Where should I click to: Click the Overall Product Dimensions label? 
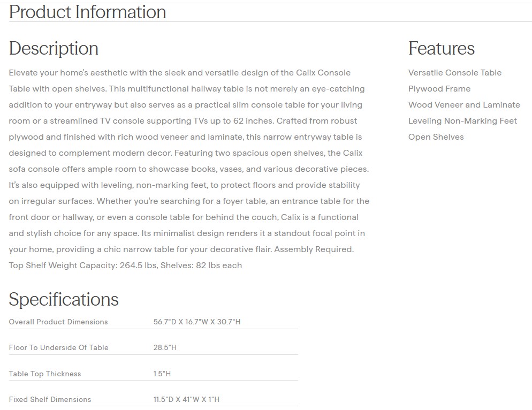tap(58, 322)
